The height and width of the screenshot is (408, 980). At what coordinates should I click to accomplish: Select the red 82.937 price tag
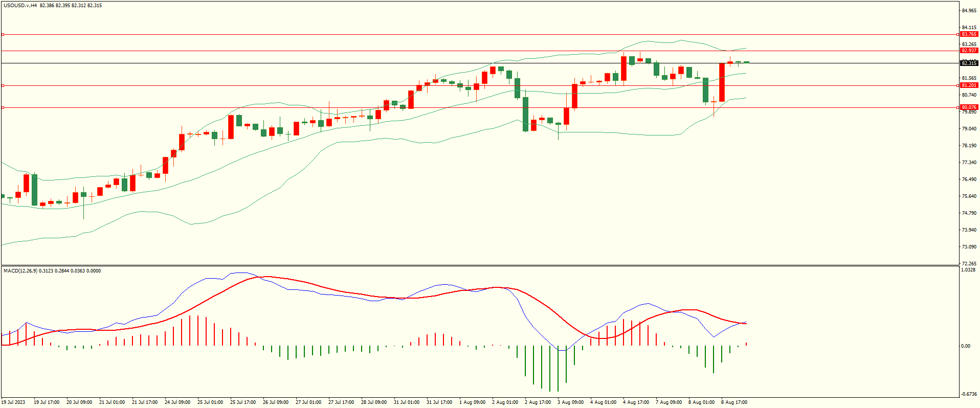[x=969, y=51]
